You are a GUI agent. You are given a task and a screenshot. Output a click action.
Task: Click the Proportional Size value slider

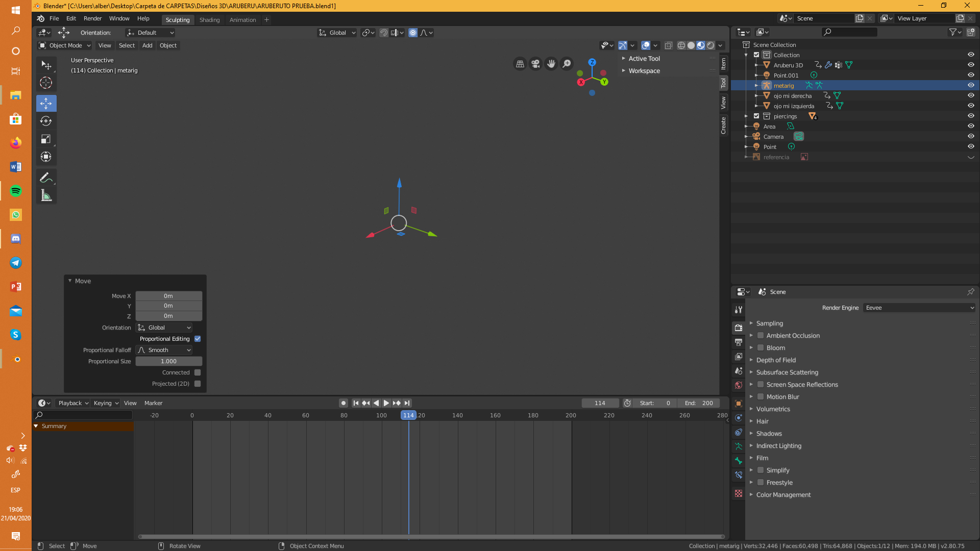tap(168, 361)
